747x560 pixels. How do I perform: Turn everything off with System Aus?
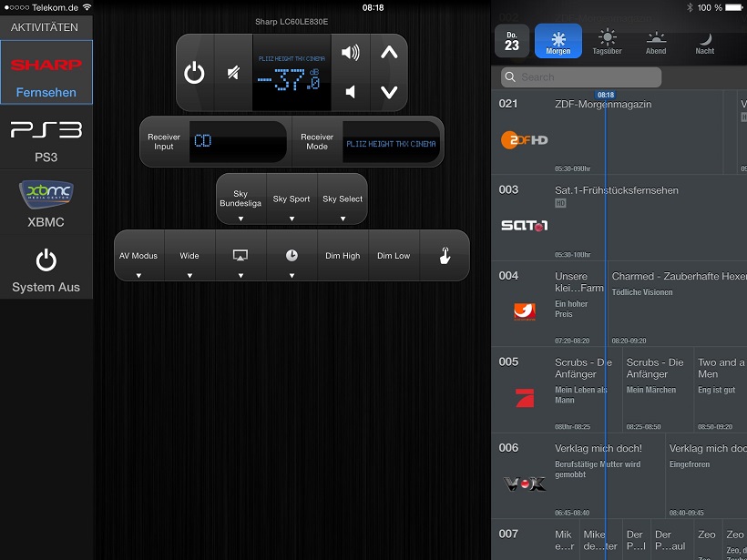(46, 269)
